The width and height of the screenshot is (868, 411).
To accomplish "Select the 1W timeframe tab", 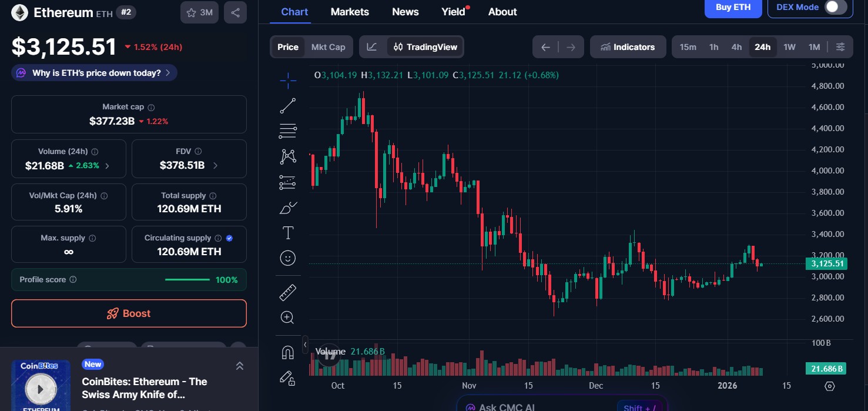I will click(788, 46).
